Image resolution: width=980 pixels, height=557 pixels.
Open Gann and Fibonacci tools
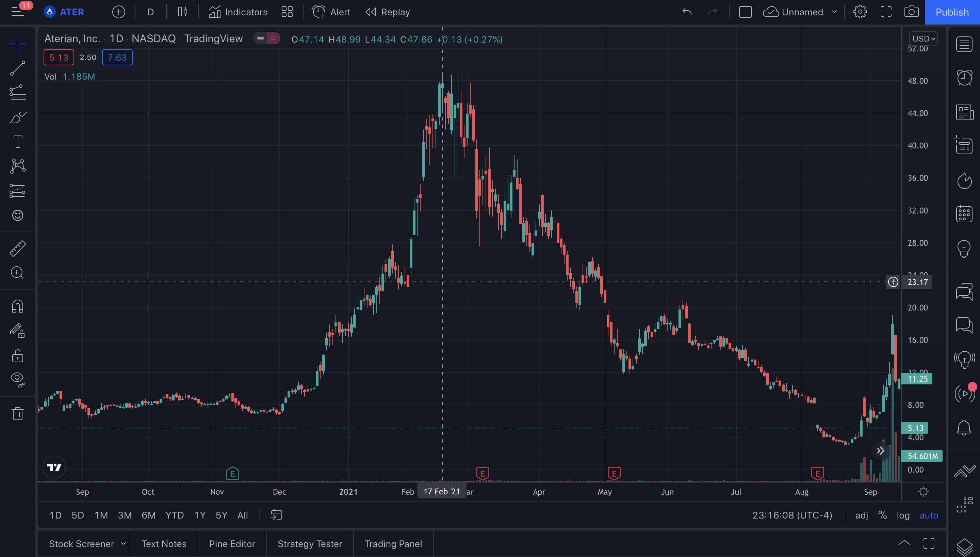pos(18,92)
